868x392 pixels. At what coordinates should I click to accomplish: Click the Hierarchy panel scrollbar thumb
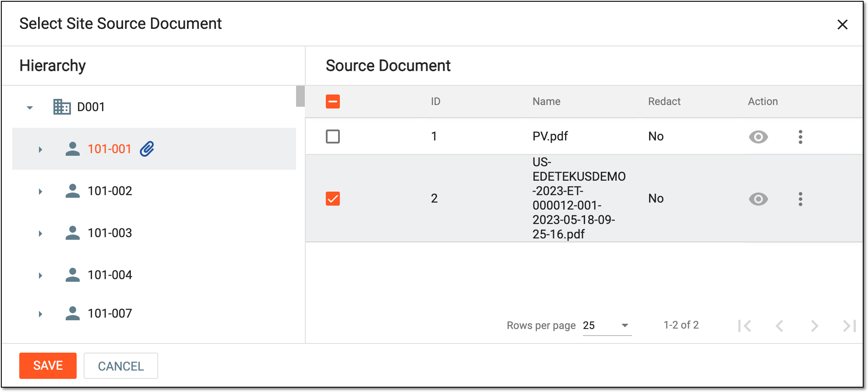point(300,96)
